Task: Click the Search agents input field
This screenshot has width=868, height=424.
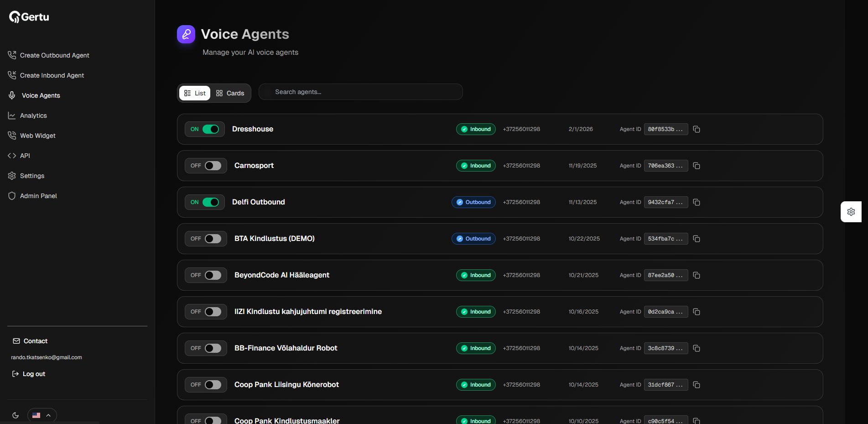Action: 360,92
